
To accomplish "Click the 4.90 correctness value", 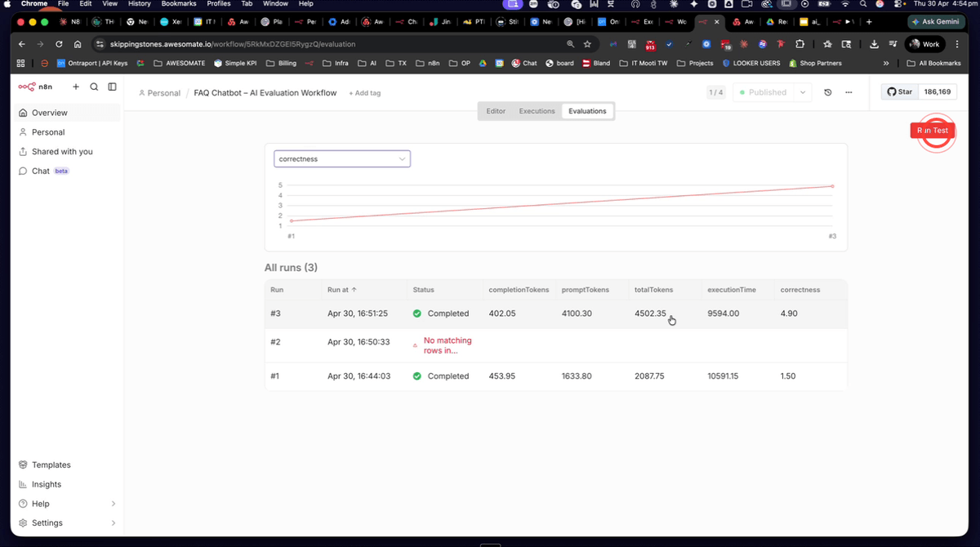I will (788, 314).
